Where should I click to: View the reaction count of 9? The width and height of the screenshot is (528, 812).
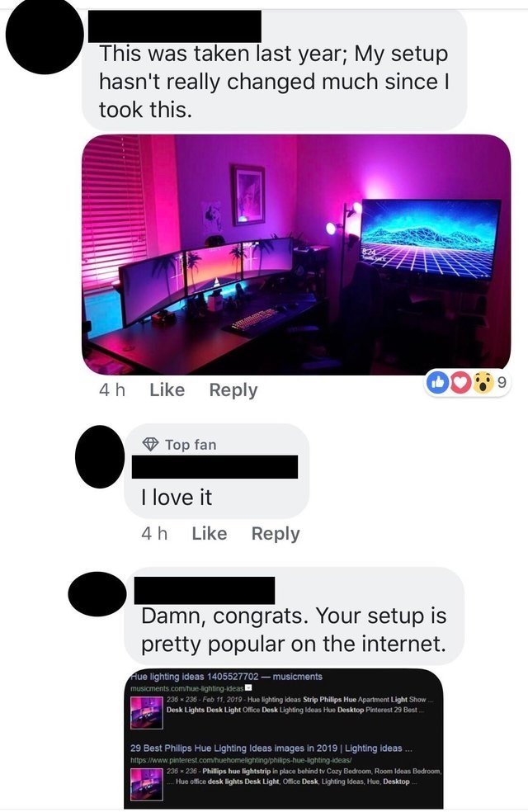[x=501, y=382]
